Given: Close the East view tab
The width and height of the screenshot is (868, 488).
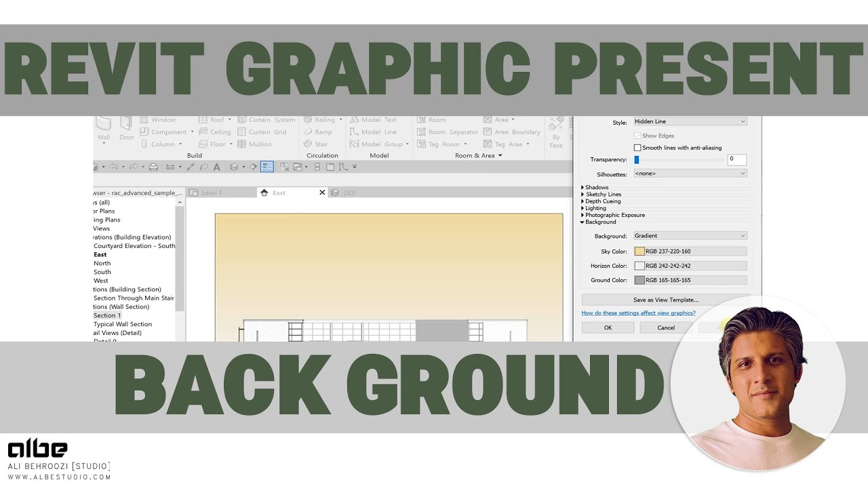Looking at the screenshot, I should coord(322,192).
